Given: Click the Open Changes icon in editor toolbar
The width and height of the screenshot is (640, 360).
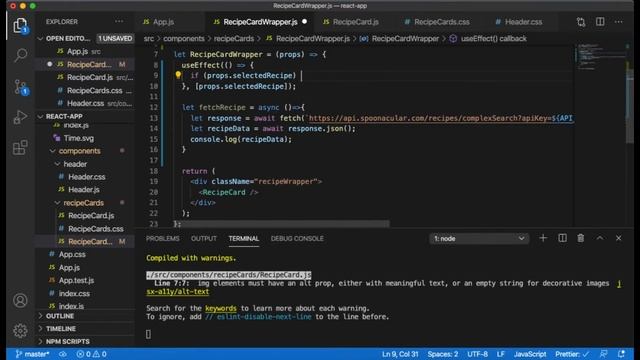Looking at the screenshot, I should click(x=581, y=22).
